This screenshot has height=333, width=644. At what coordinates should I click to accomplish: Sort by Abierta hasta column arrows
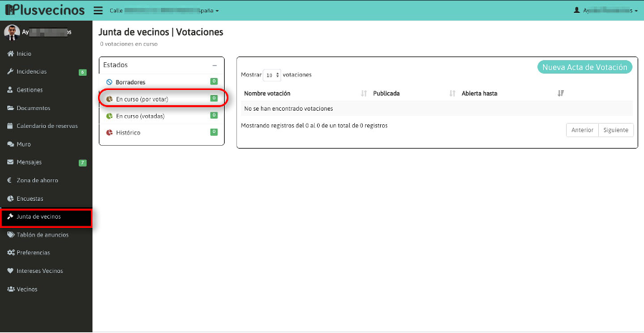(560, 94)
